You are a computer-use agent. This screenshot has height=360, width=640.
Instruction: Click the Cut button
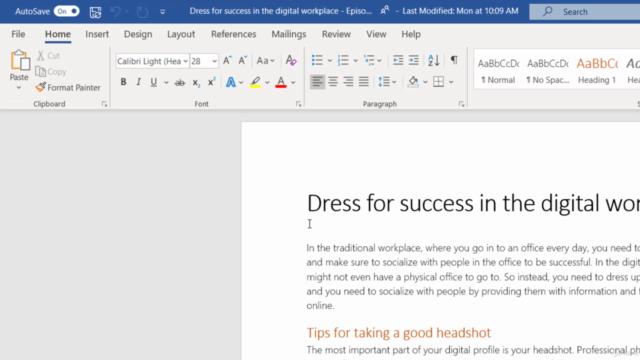[x=49, y=56]
